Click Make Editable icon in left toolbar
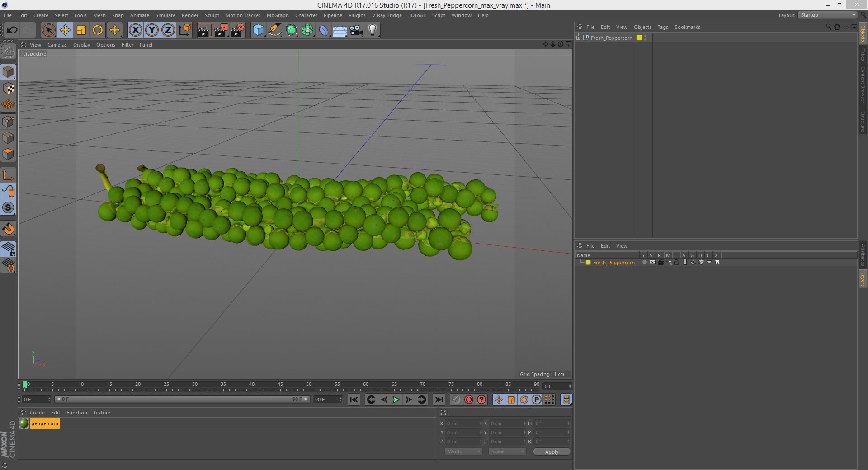 [8, 52]
